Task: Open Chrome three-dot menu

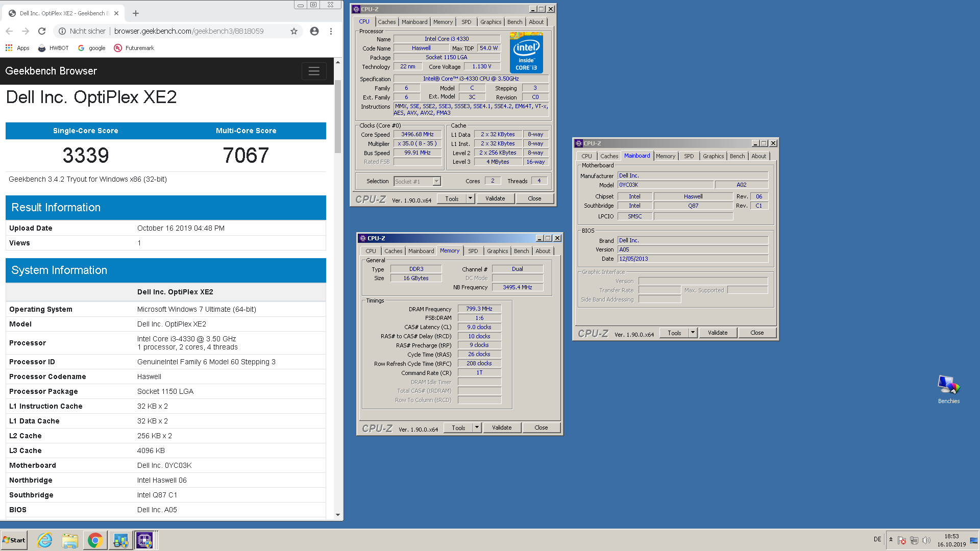Action: (x=331, y=31)
